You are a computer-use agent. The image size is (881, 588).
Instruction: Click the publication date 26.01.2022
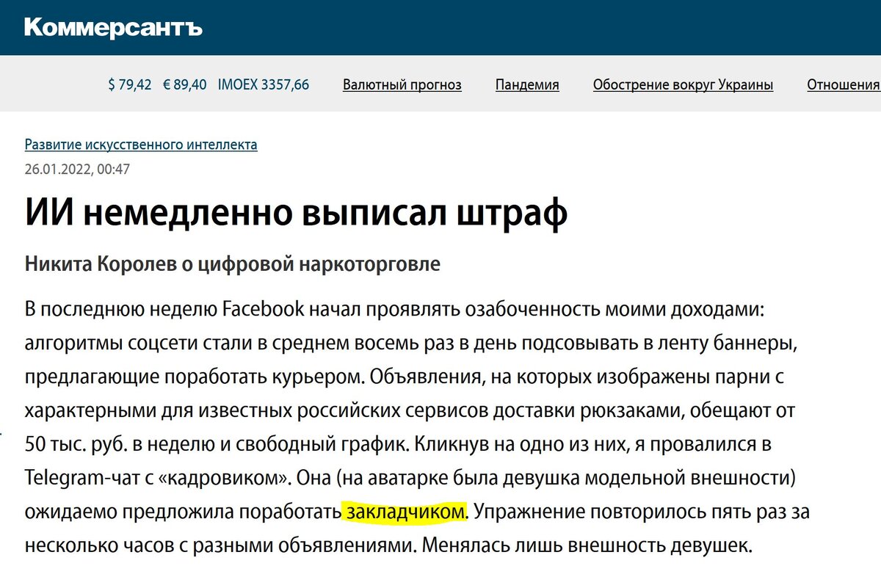point(57,169)
